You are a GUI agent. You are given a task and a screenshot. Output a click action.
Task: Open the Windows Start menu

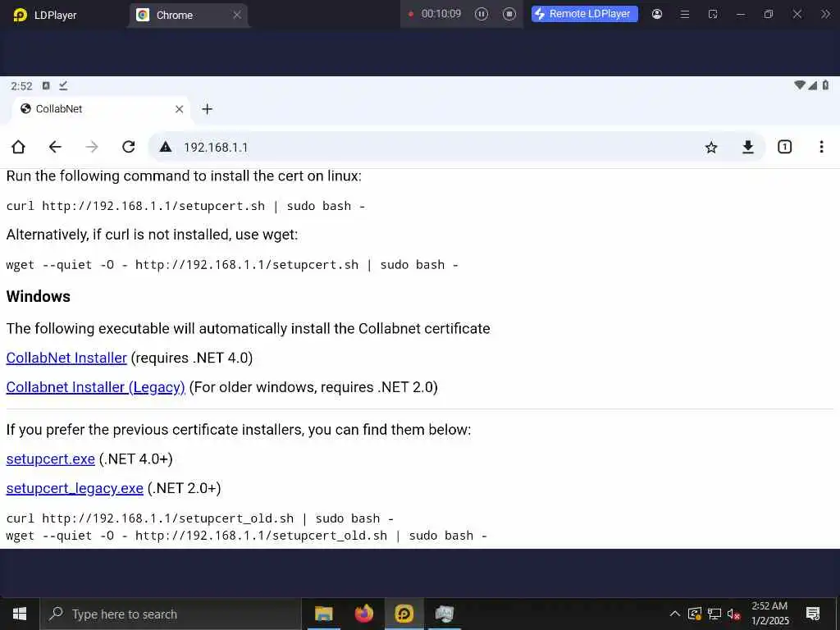click(x=20, y=614)
